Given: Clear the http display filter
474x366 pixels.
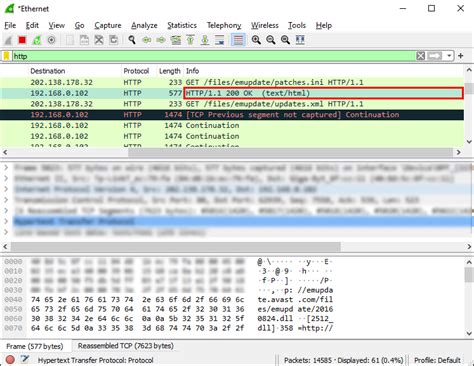Looking at the screenshot, I should pyautogui.click(x=421, y=56).
